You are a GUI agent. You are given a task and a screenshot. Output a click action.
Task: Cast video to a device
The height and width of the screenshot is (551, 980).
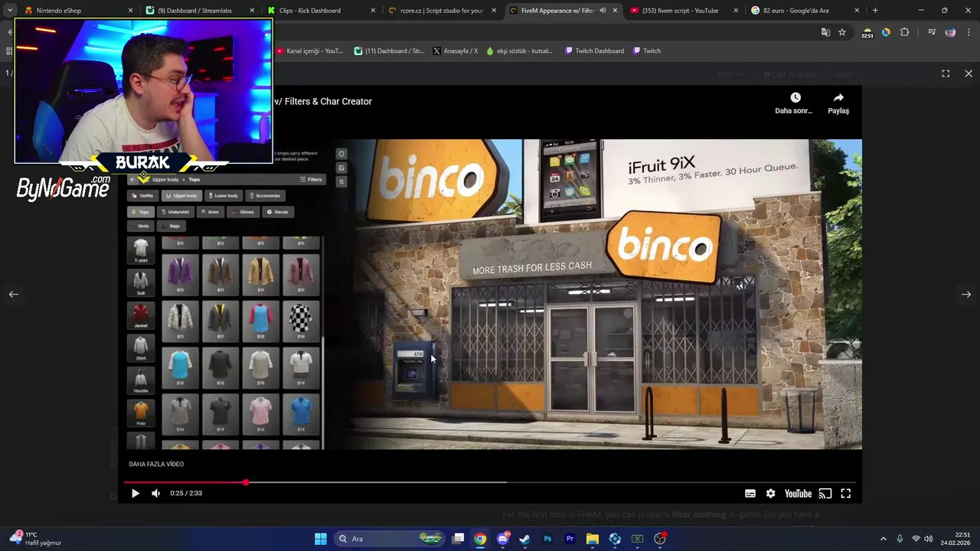point(825,494)
